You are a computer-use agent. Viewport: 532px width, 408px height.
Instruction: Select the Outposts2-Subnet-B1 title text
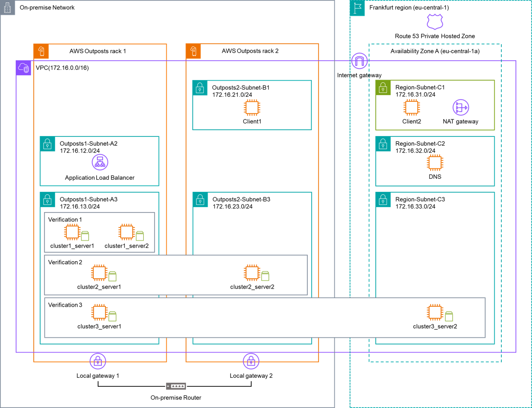241,87
